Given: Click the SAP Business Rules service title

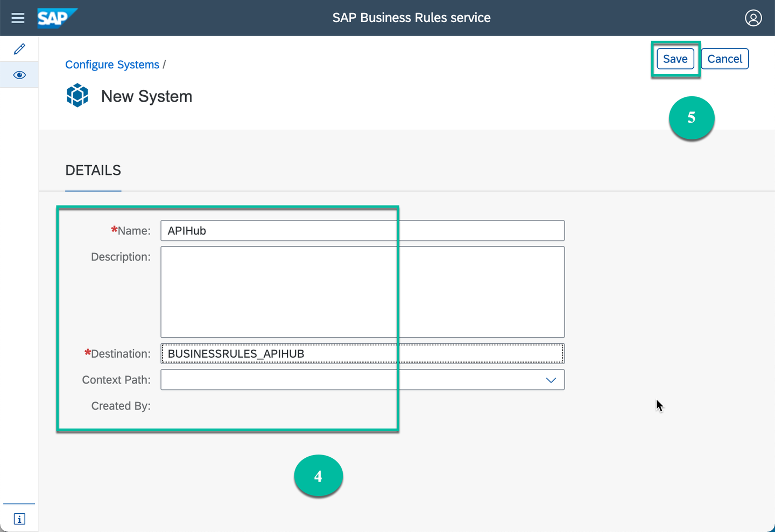Looking at the screenshot, I should [411, 18].
